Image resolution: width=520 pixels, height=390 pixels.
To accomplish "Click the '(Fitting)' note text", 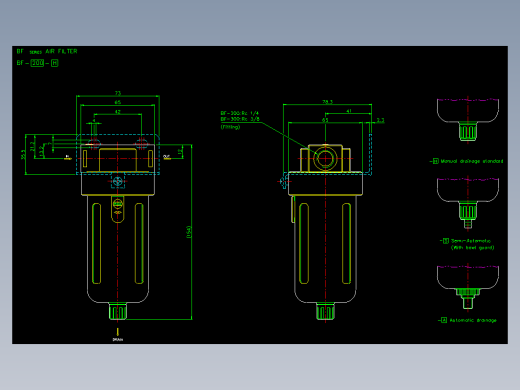I will [x=230, y=127].
